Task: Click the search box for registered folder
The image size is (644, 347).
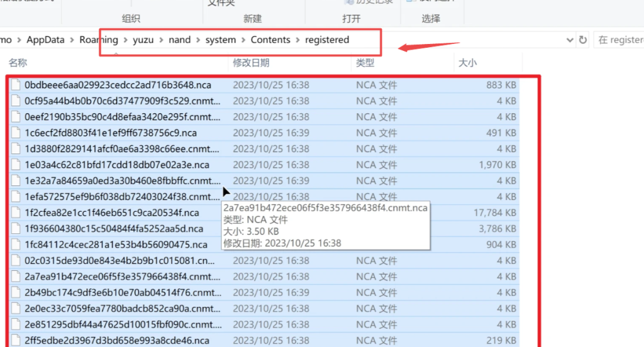Action: click(x=619, y=40)
